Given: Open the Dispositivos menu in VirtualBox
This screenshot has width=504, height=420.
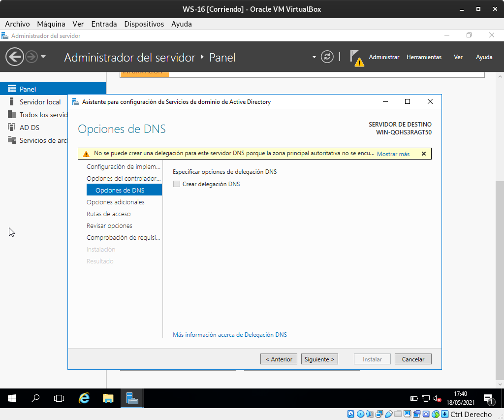Looking at the screenshot, I should point(144,24).
